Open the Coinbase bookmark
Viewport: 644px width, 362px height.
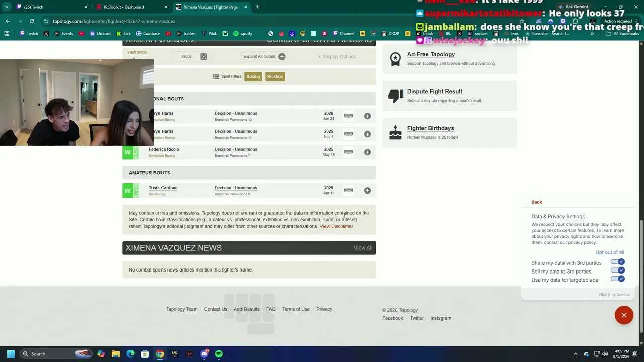click(148, 34)
